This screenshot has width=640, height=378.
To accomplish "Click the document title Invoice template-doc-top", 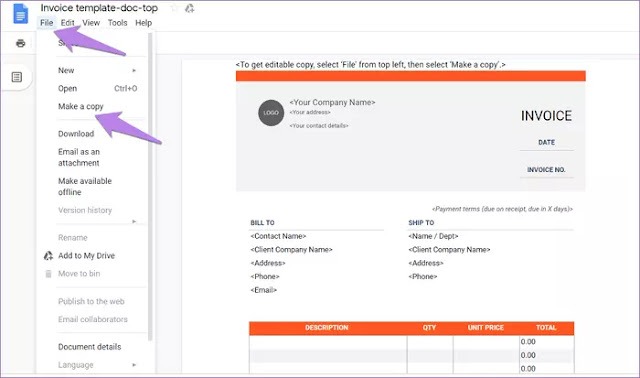I will coord(99,8).
